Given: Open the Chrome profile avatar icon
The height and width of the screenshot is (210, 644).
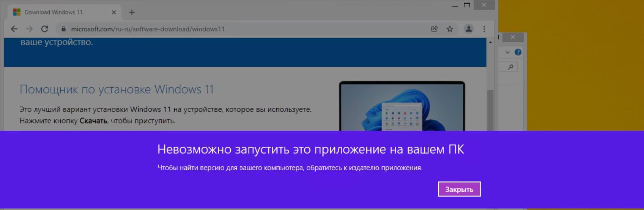Looking at the screenshot, I should 469,29.
